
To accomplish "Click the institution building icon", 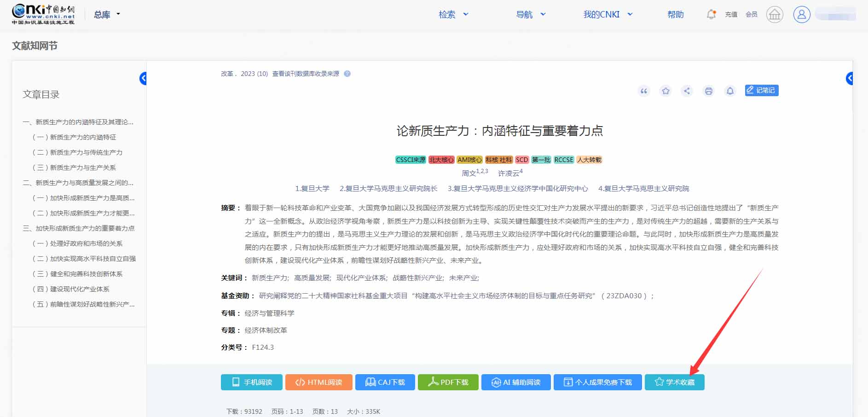I will coord(775,15).
